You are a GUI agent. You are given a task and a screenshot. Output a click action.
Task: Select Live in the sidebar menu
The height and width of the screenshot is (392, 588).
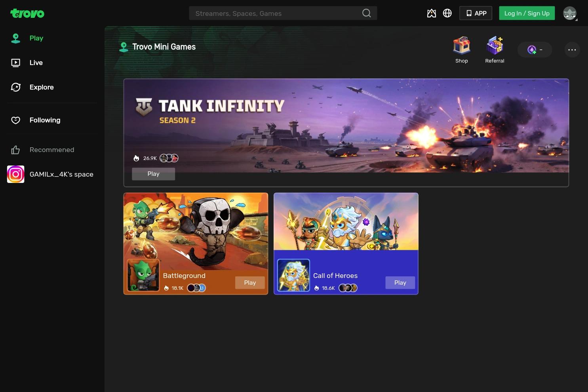tap(36, 63)
